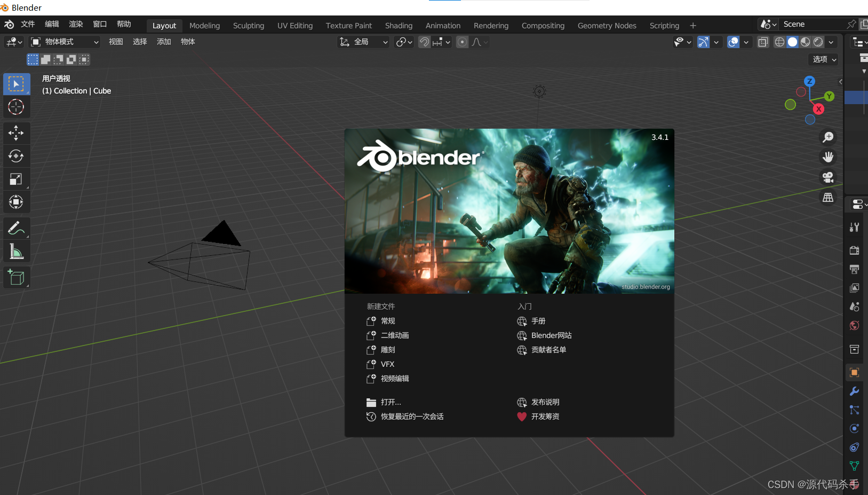Select the Select Box tool

17,84
